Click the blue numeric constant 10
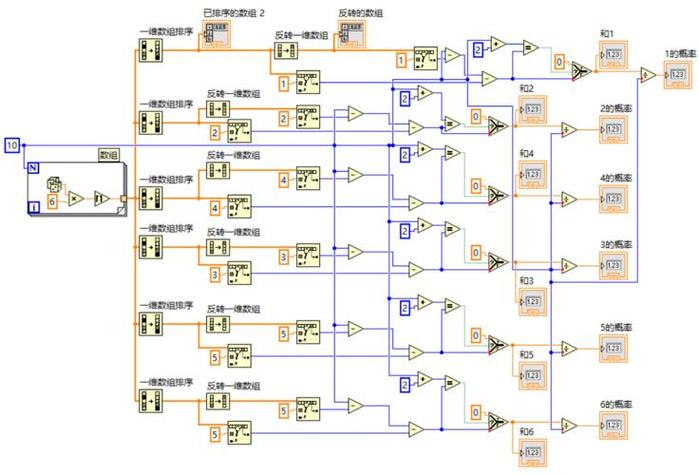Screen dimensions: 699x475 [11, 146]
